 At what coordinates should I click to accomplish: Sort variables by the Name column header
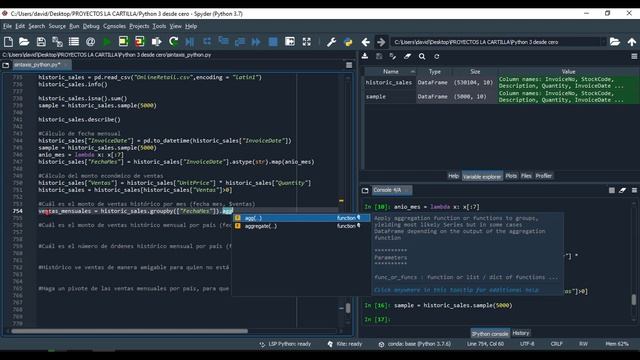click(x=390, y=71)
